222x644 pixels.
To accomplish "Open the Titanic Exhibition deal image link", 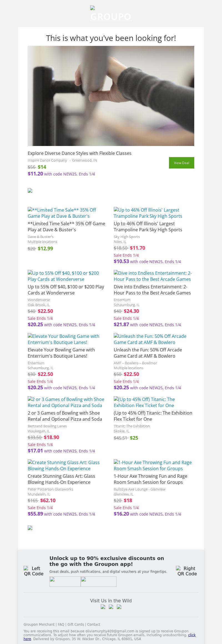I will [144, 402].
